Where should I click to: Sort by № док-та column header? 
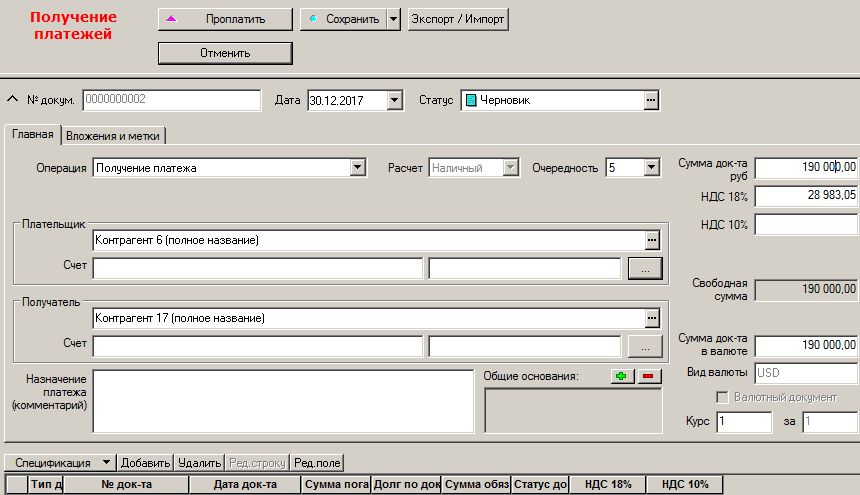[x=126, y=485]
